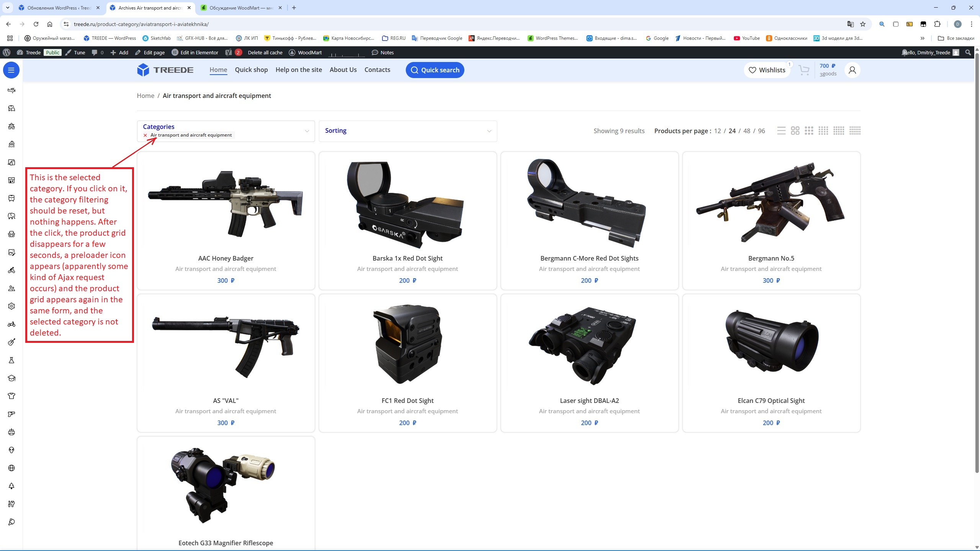Image resolution: width=980 pixels, height=551 pixels.
Task: Open Quick shop menu item
Action: click(x=251, y=70)
